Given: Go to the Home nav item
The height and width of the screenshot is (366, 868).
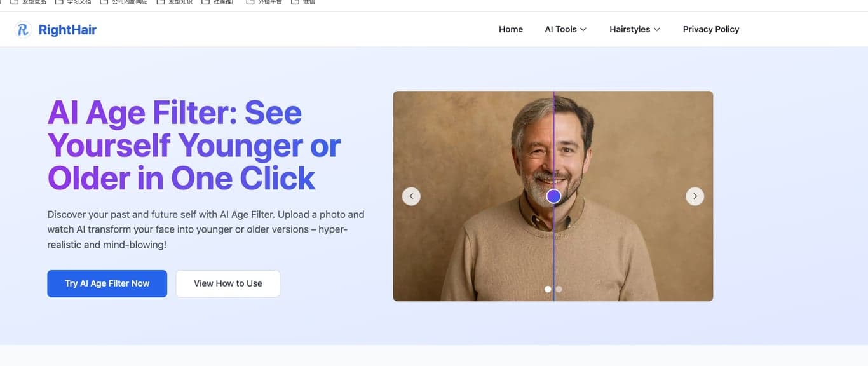Looking at the screenshot, I should tap(510, 29).
